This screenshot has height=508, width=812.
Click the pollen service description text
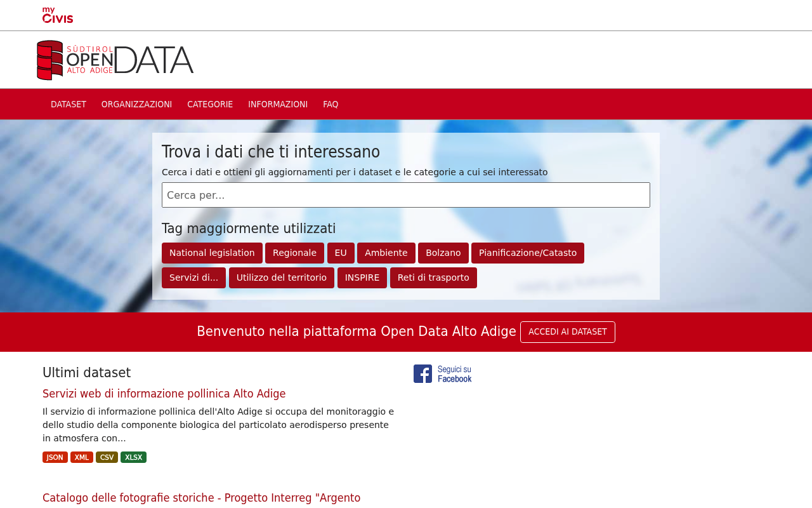coord(218,425)
